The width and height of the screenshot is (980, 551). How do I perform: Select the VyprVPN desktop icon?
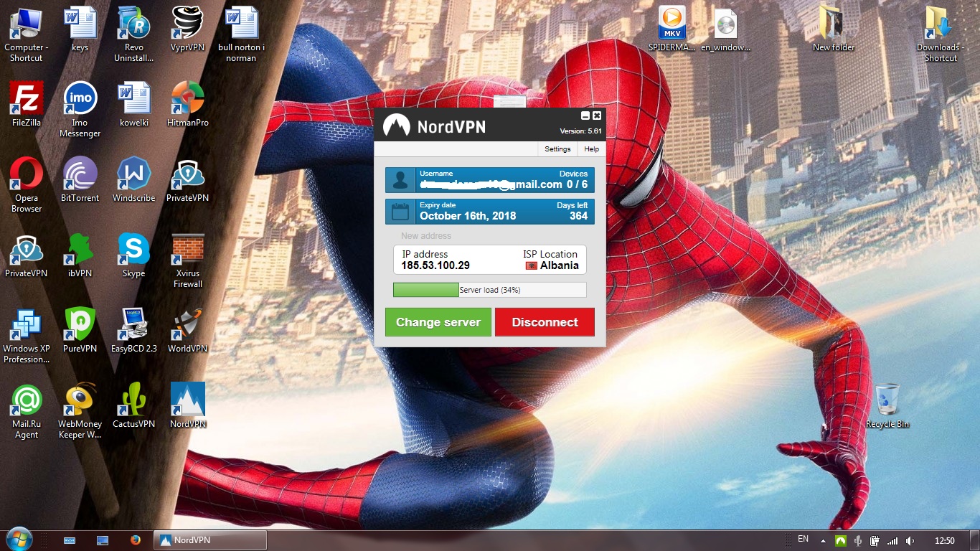pos(188,30)
